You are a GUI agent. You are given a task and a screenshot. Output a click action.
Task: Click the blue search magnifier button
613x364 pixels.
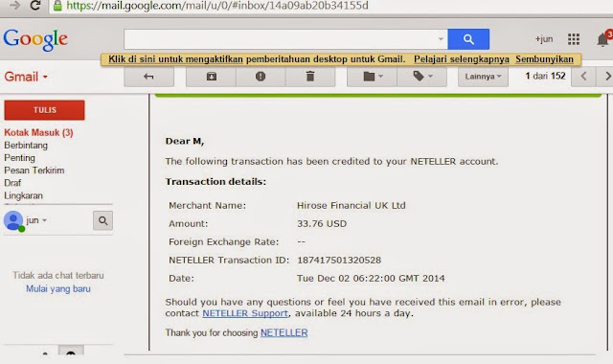point(468,39)
